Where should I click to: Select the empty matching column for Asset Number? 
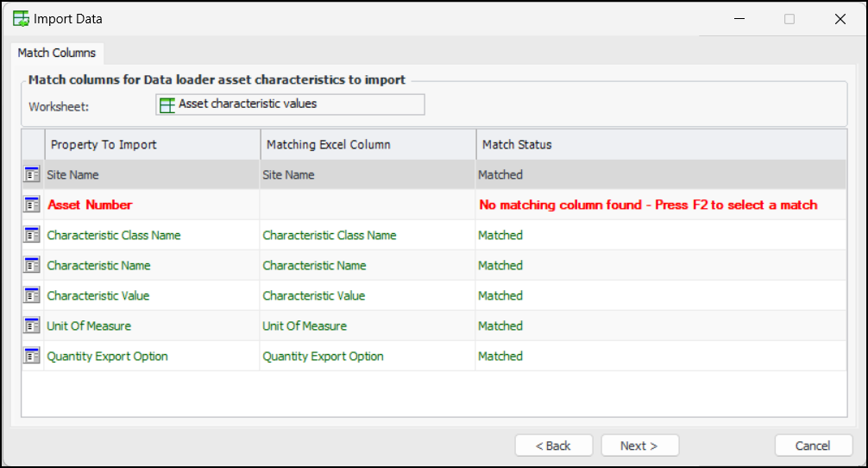tap(368, 205)
